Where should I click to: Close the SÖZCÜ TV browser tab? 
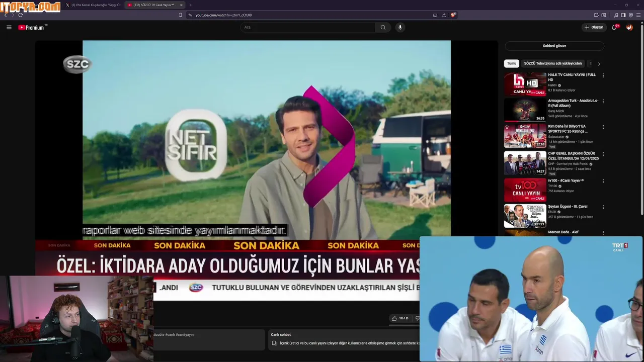[181, 5]
